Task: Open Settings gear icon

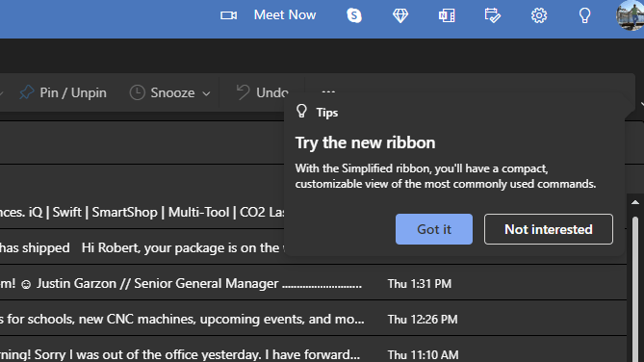Action: pyautogui.click(x=539, y=15)
